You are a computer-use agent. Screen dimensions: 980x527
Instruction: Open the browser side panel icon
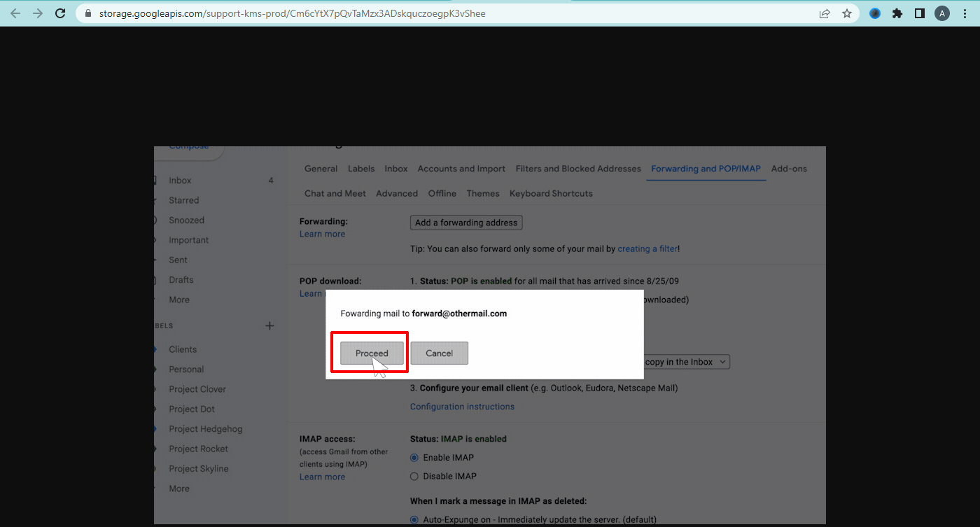(919, 13)
